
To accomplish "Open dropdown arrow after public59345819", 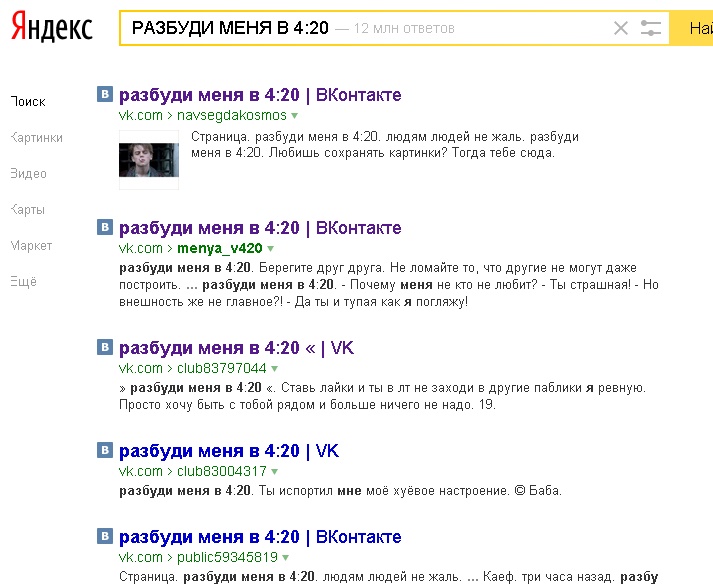I will pos(285,558).
